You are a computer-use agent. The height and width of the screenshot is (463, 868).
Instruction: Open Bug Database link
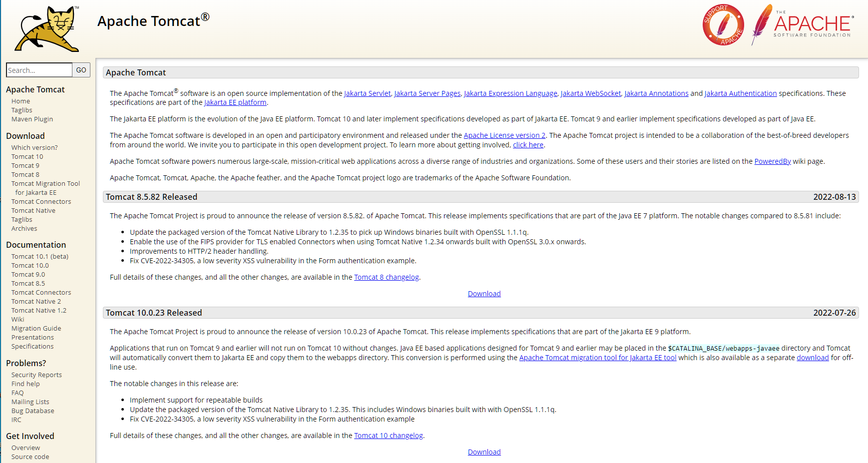33,411
